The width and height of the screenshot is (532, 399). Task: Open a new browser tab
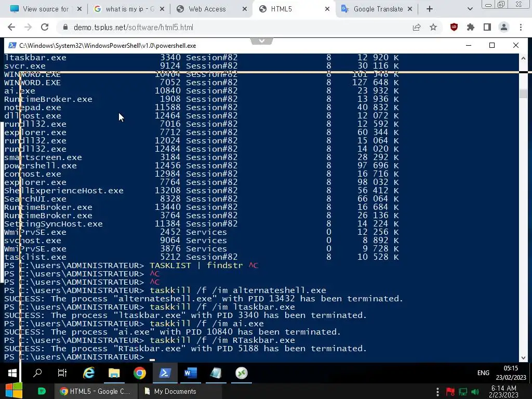click(x=430, y=9)
